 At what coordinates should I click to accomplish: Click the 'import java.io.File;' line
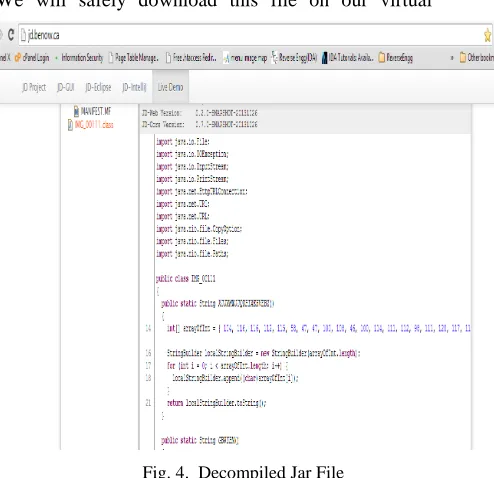(183, 142)
